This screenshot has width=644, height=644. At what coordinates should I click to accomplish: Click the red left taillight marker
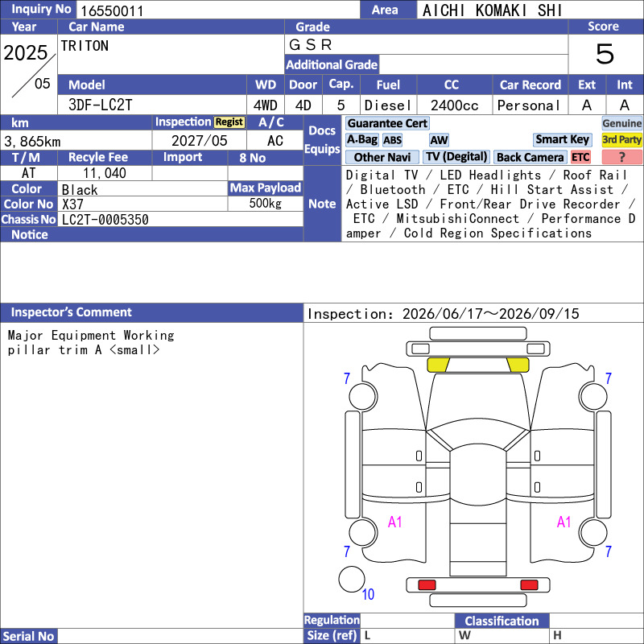point(427,585)
